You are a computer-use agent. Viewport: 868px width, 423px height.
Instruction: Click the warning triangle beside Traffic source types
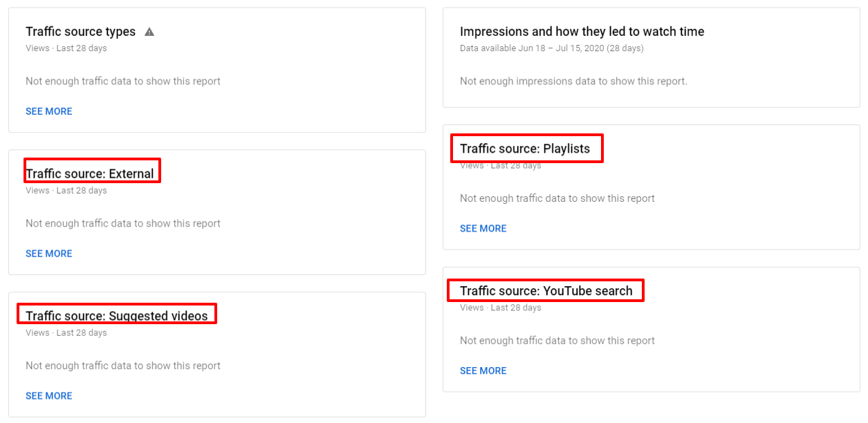tap(149, 32)
